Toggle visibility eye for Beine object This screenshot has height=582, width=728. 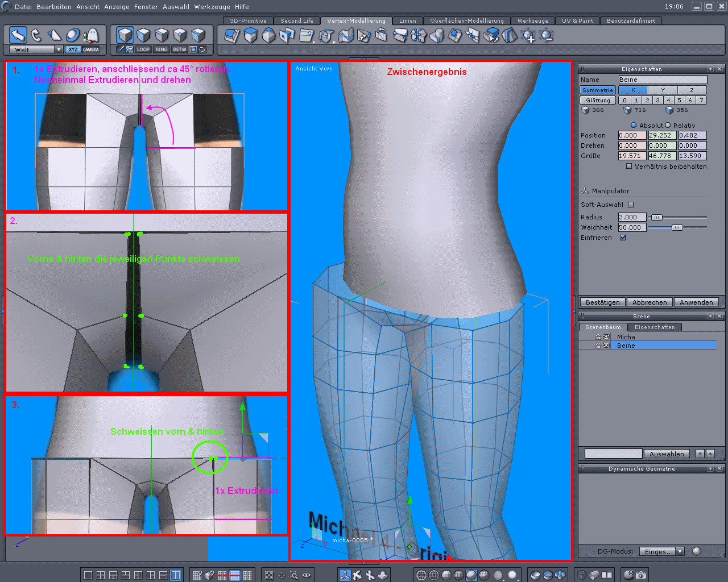tap(606, 346)
